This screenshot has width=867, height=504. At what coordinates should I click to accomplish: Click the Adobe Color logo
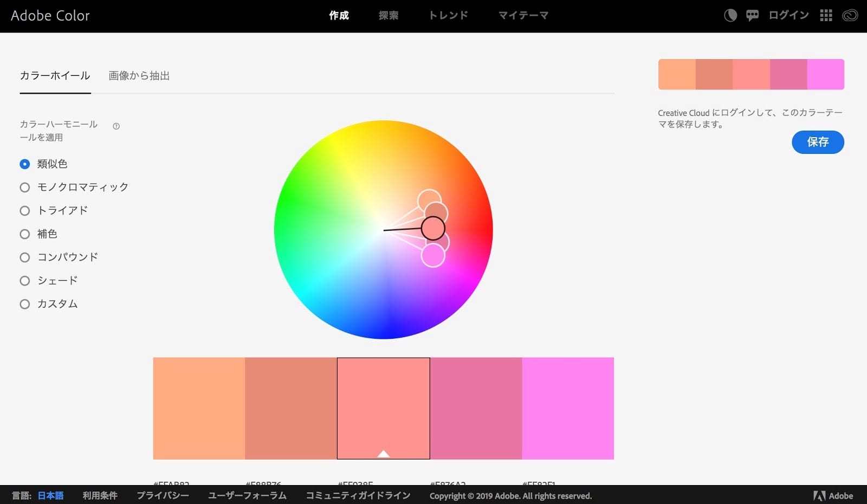pyautogui.click(x=50, y=16)
